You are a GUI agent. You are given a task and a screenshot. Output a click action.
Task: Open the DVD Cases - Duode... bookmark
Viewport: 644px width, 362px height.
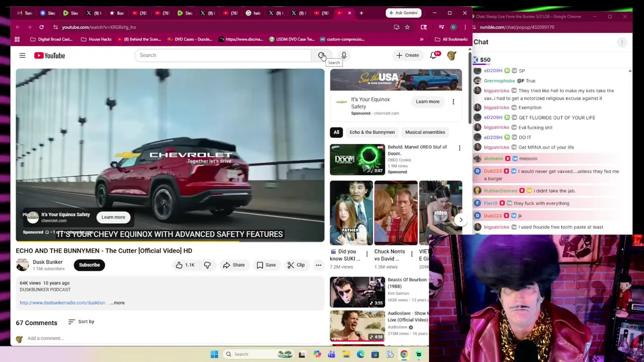[190, 39]
